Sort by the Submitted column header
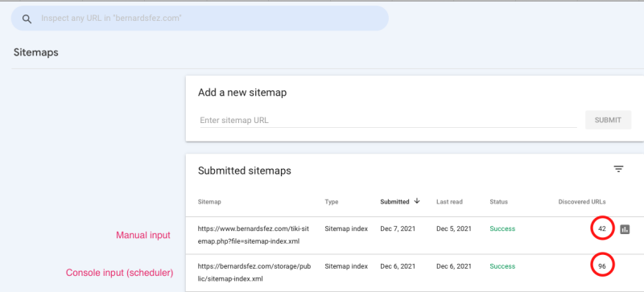The image size is (644, 292). pyautogui.click(x=394, y=202)
